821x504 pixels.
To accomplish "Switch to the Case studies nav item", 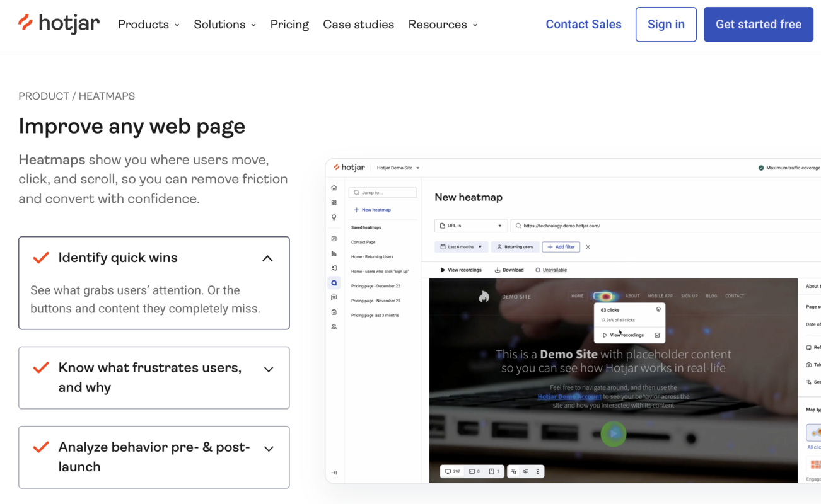I will pos(358,24).
